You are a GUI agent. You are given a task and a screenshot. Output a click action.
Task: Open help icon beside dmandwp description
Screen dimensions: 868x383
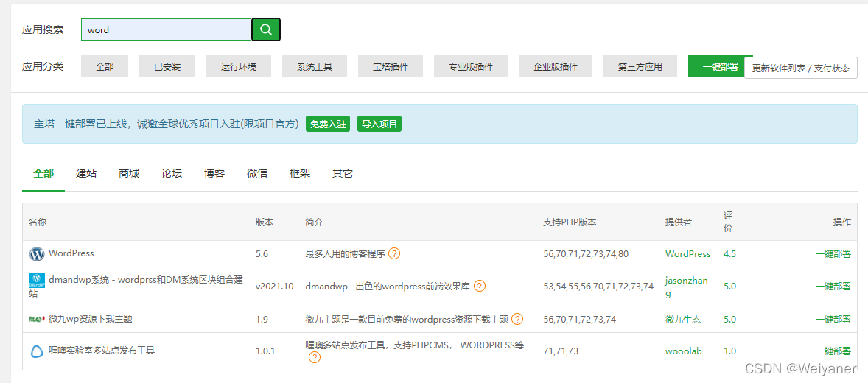[x=480, y=286]
